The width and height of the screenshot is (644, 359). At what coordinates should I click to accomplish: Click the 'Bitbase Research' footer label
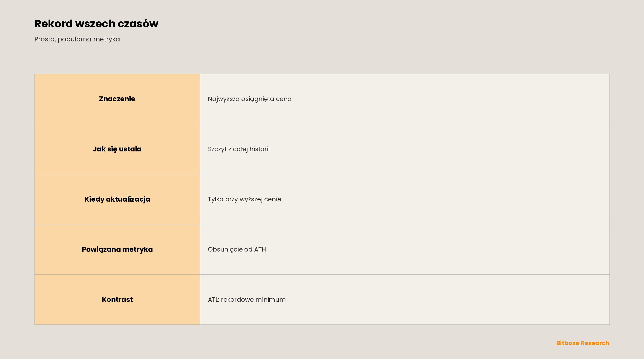point(583,343)
